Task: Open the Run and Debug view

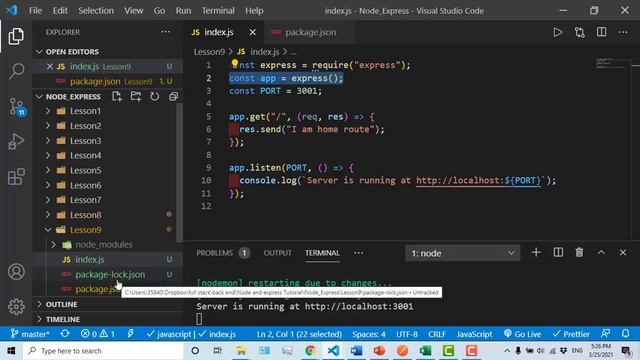Action: tap(16, 142)
